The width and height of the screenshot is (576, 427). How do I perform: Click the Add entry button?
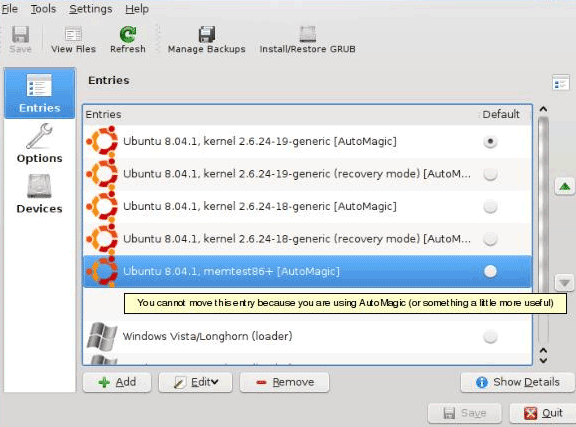click(117, 383)
